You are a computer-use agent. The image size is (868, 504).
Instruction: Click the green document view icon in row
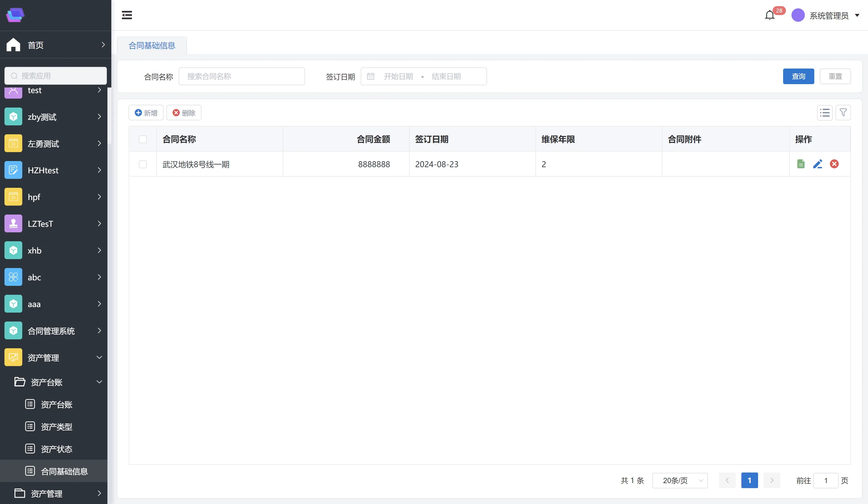(801, 164)
